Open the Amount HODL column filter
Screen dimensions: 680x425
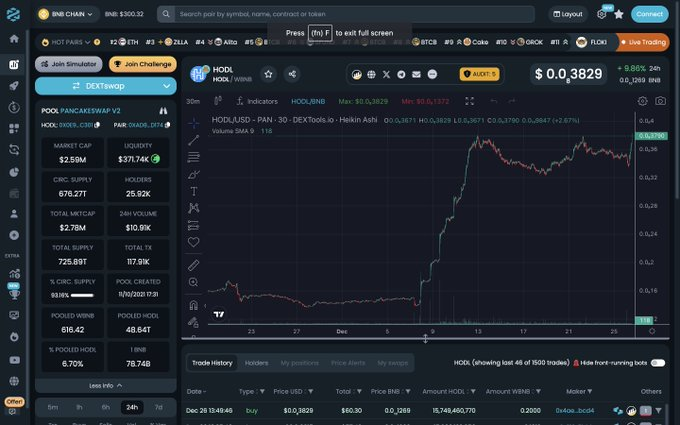click(473, 392)
